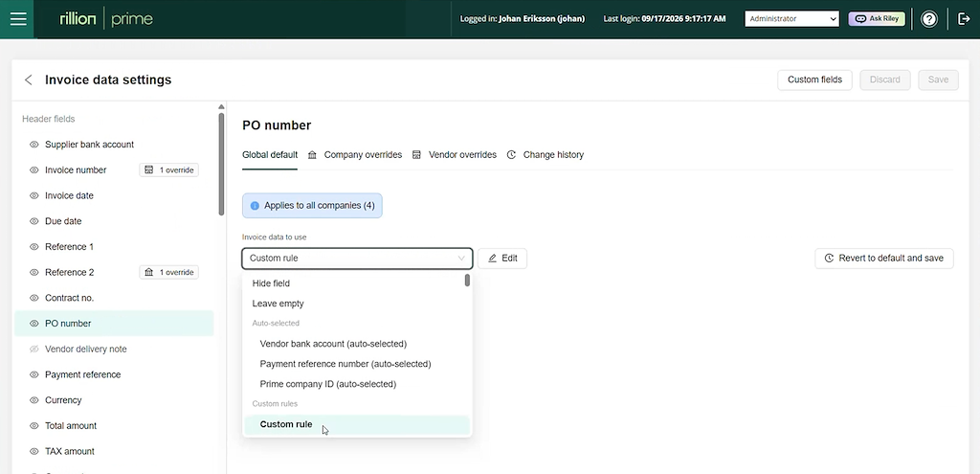Click the Ask Riley assistant icon
Viewport: 980px width, 474px height.
(860, 19)
